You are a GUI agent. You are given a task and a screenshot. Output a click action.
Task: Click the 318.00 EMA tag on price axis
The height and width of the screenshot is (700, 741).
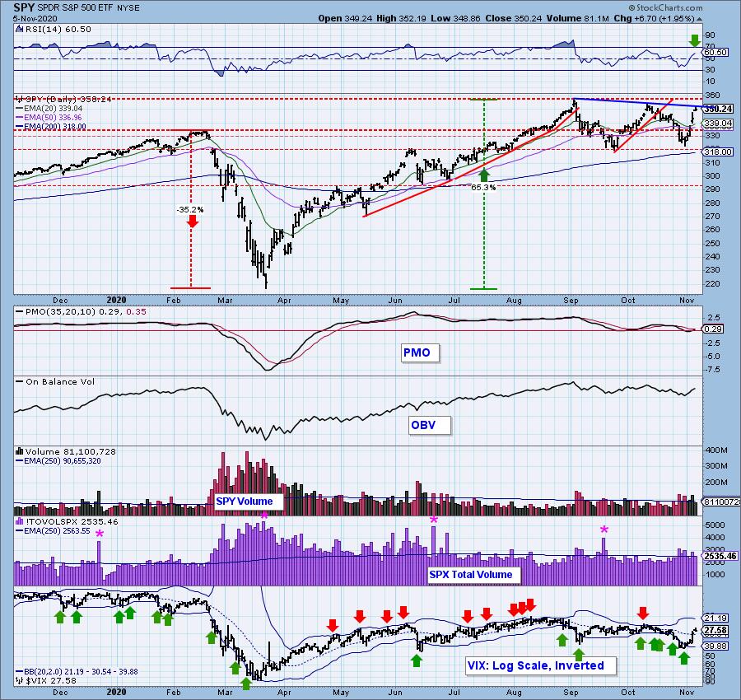tap(718, 152)
